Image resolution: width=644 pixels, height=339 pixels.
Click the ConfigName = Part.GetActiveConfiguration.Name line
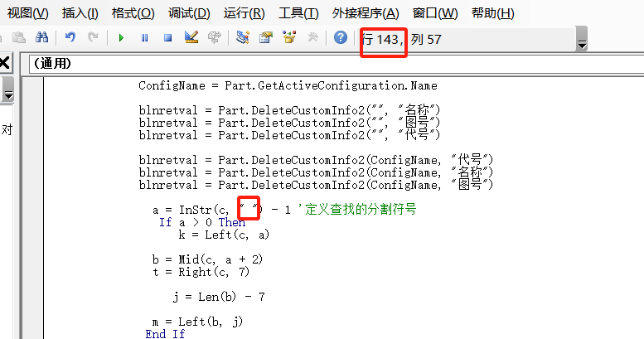tap(288, 85)
